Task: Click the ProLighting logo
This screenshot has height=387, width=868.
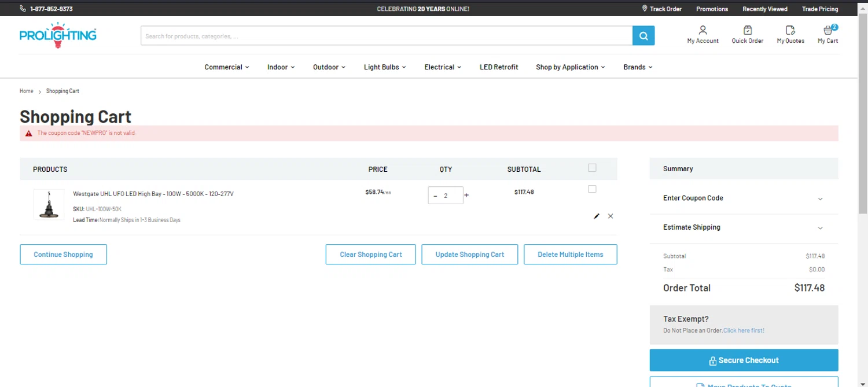Action: [58, 35]
